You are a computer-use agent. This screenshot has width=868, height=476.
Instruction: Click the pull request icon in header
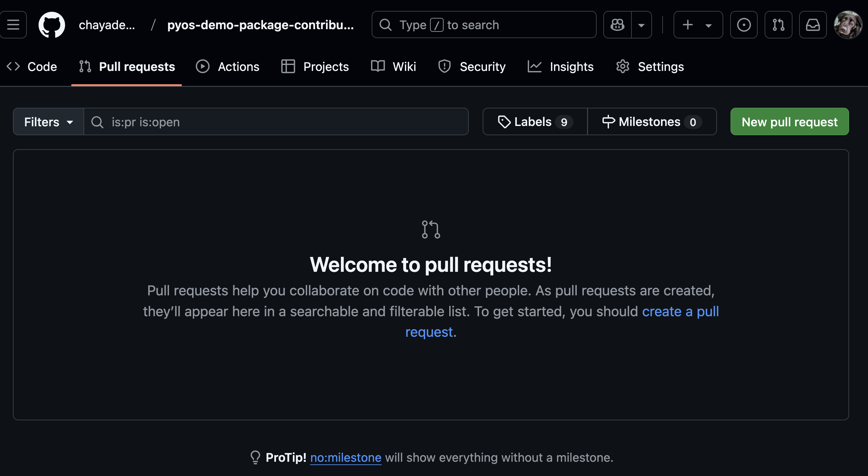click(779, 25)
